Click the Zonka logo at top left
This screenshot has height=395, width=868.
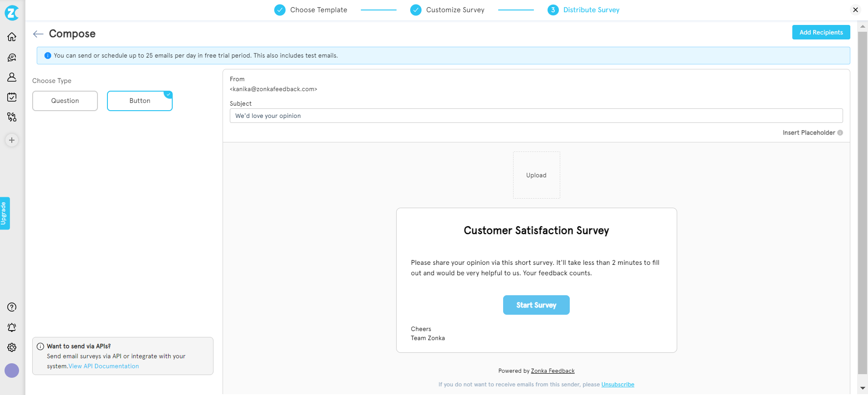12,13
